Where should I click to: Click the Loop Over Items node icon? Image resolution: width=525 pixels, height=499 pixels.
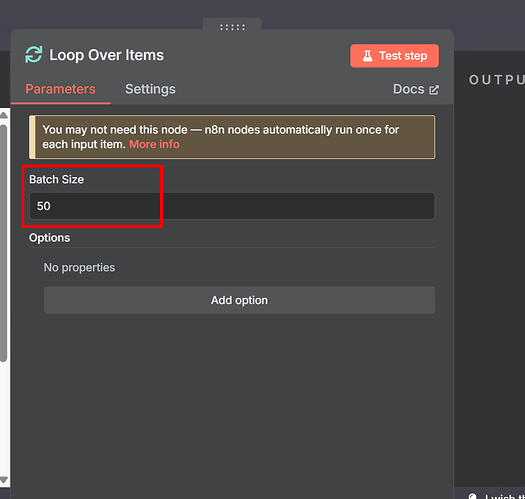34,55
